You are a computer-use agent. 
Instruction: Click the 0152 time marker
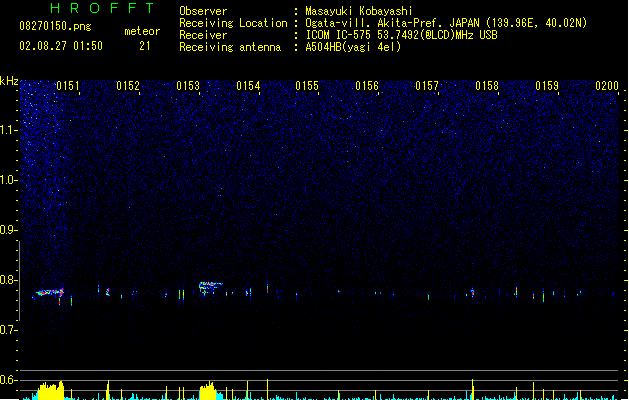128,86
